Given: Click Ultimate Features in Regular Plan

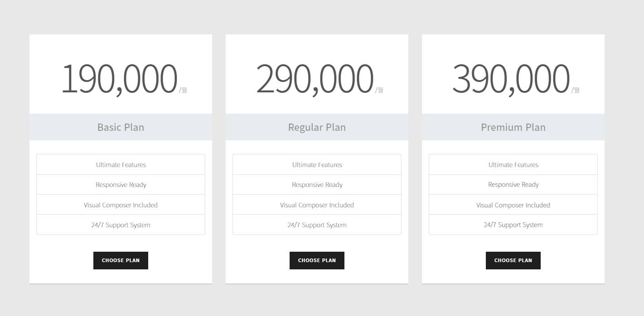Looking at the screenshot, I should 317,165.
